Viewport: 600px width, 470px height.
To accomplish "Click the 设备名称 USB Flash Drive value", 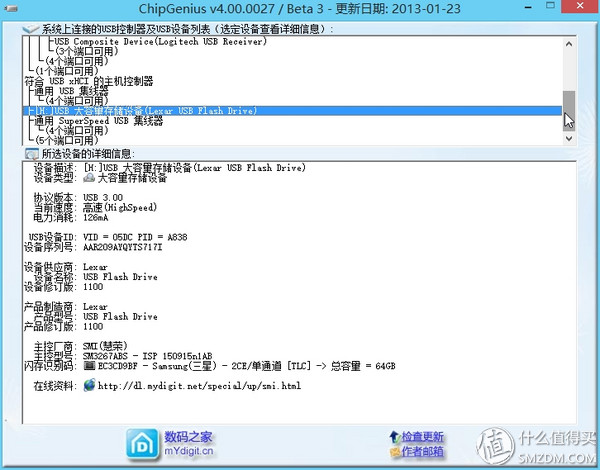I will 120,277.
